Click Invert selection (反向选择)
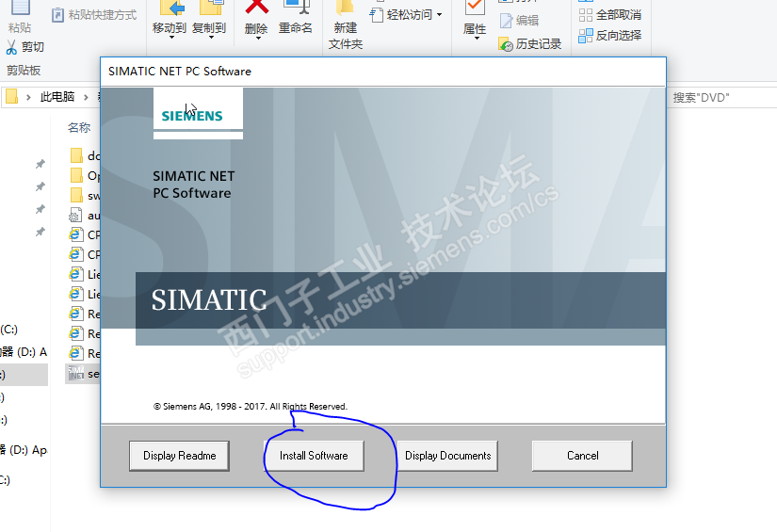The height and width of the screenshot is (532, 777). (610, 36)
